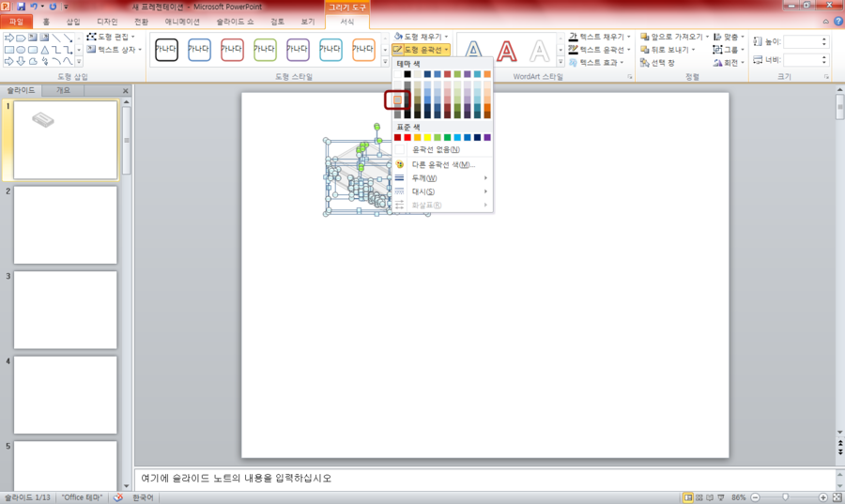Open 다른 윤곽선 색 more outline colors
Screen dimensions: 845x504
tap(442, 165)
